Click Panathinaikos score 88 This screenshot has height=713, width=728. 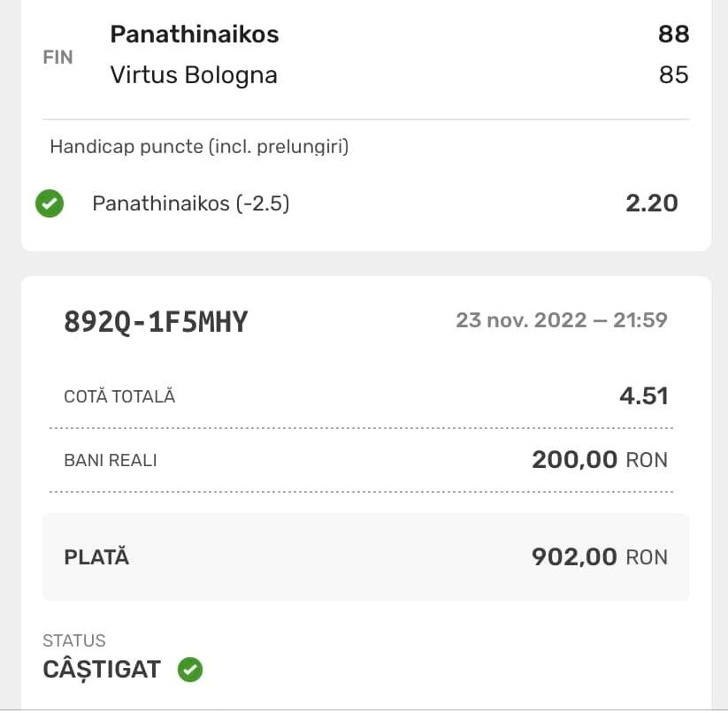[x=673, y=34]
